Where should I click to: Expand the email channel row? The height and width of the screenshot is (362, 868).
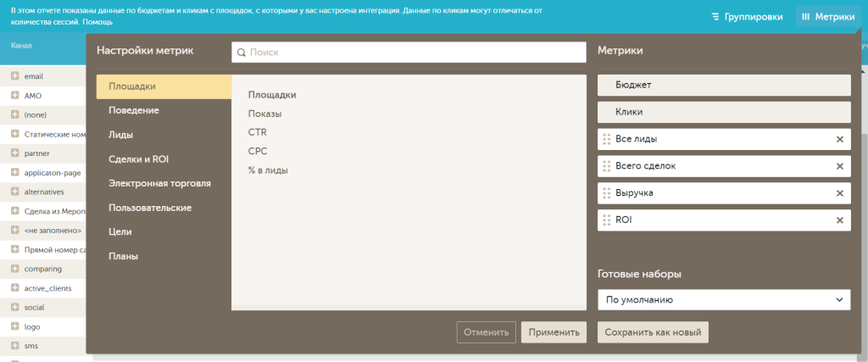[x=14, y=76]
